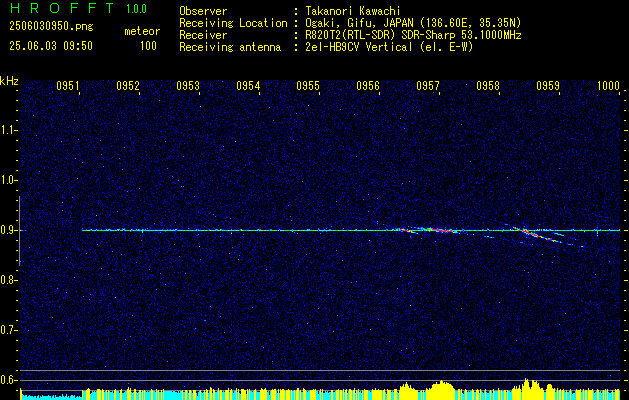
Task: Click the 0.7 kHz axis label
Action: click(8, 330)
